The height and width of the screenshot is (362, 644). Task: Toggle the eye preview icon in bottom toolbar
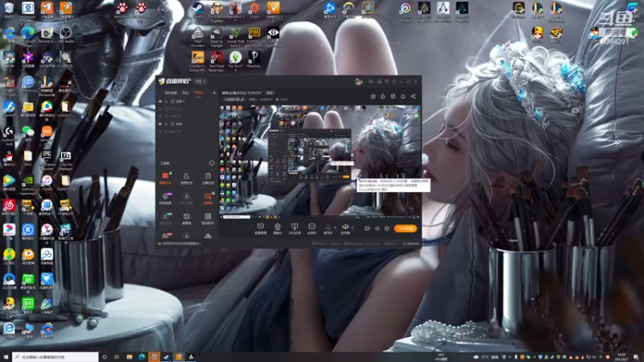377,228
